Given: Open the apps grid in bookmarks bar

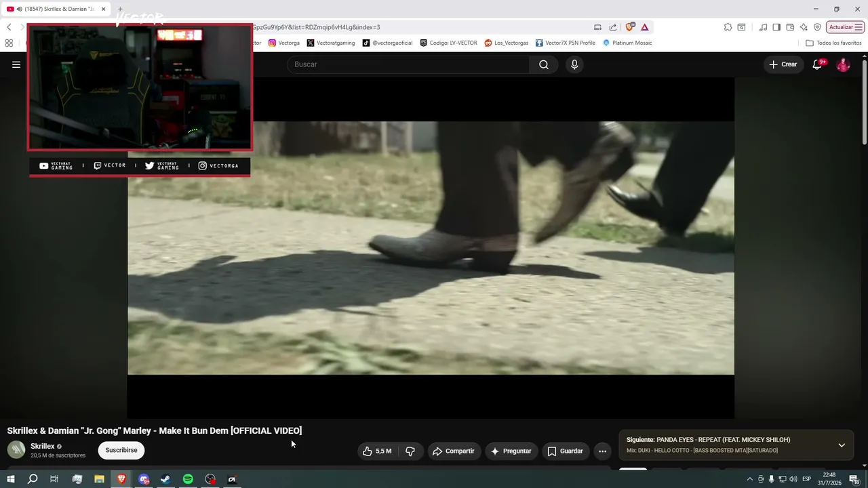Looking at the screenshot, I should [x=9, y=43].
